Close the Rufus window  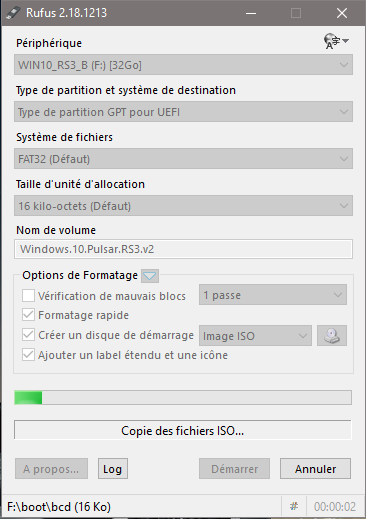click(342, 13)
